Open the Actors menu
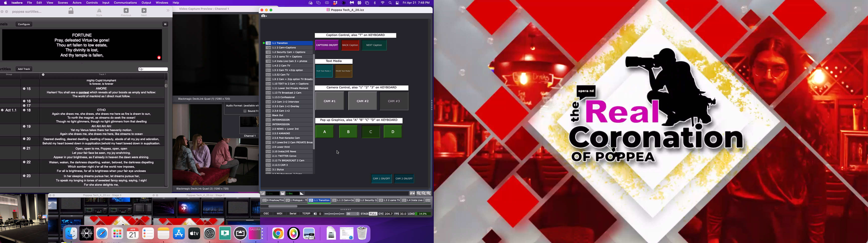This screenshot has height=243, width=868. [x=77, y=3]
